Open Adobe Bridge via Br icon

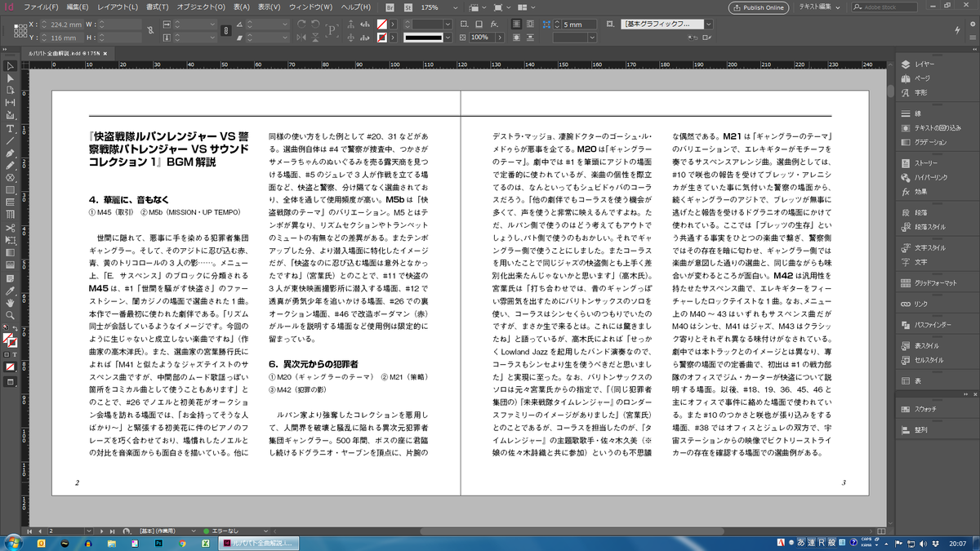click(x=389, y=7)
